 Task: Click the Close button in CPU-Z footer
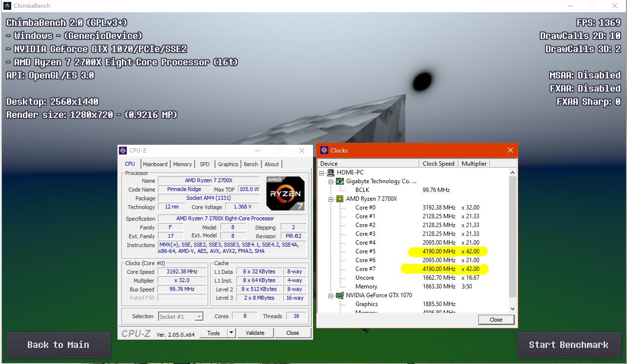(293, 333)
